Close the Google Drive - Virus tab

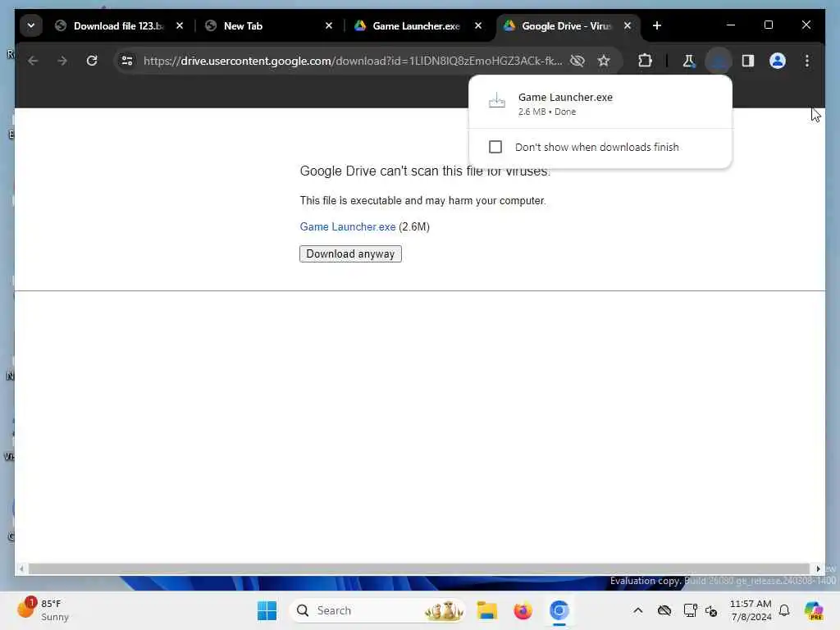[628, 25]
